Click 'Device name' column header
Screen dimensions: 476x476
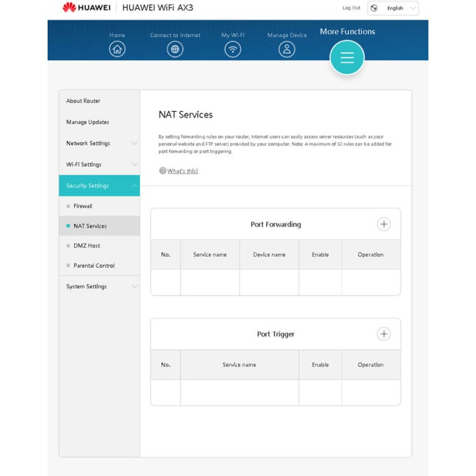click(x=269, y=255)
